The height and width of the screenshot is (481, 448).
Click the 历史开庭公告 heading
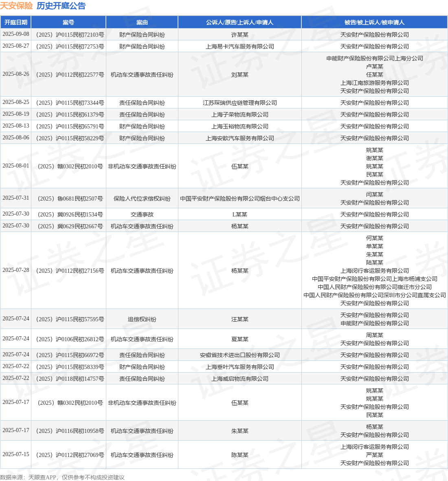pyautogui.click(x=61, y=6)
